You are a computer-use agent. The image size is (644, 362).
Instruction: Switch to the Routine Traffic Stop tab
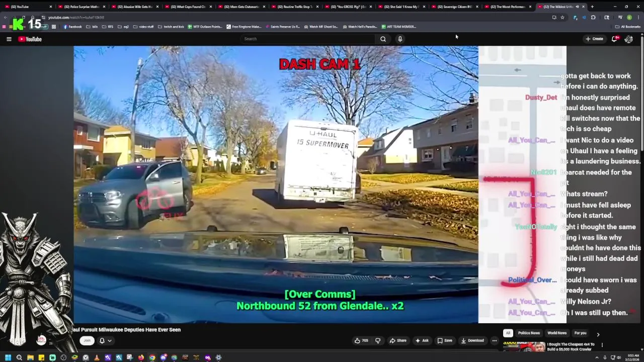coord(294,7)
